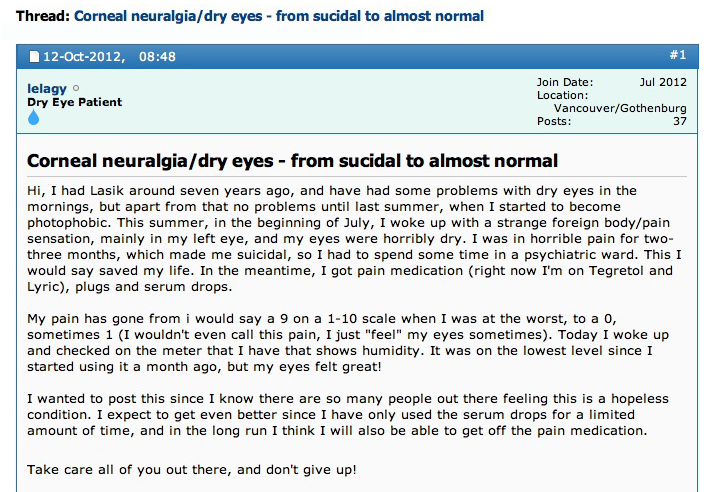Click the post count number 37
The height and width of the screenshot is (492, 714).
[x=679, y=121]
